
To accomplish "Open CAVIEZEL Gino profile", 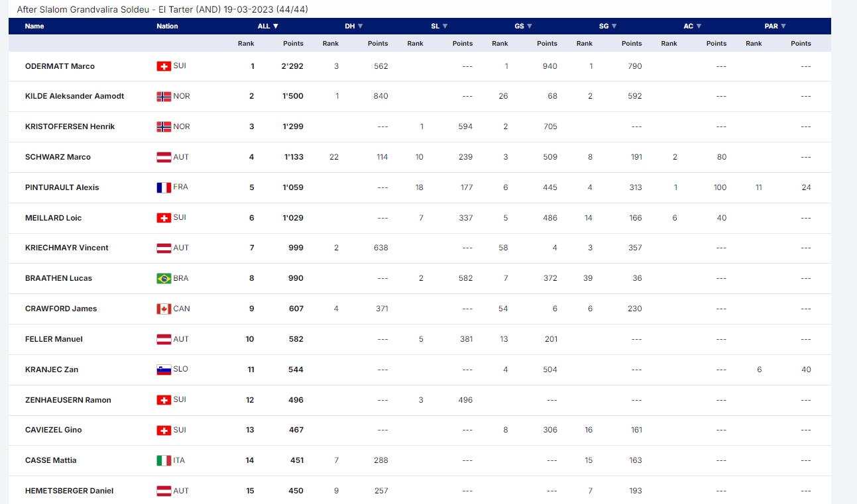I will (x=53, y=430).
